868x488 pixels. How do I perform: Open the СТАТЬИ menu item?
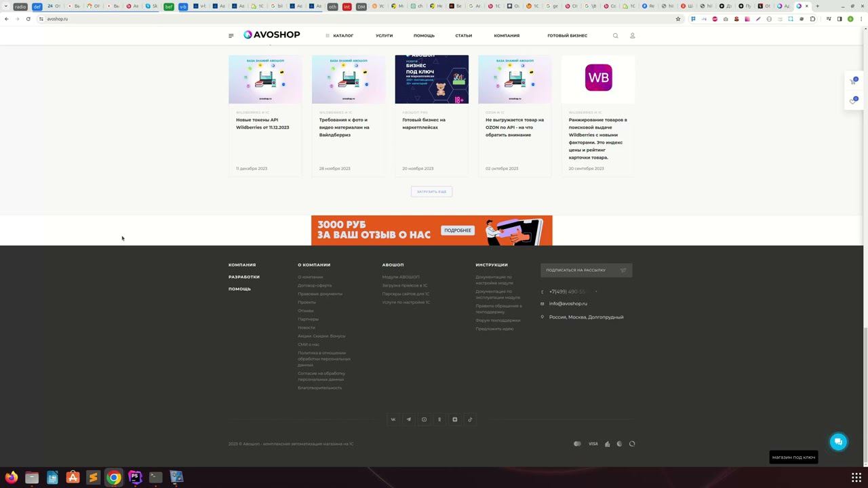(464, 36)
